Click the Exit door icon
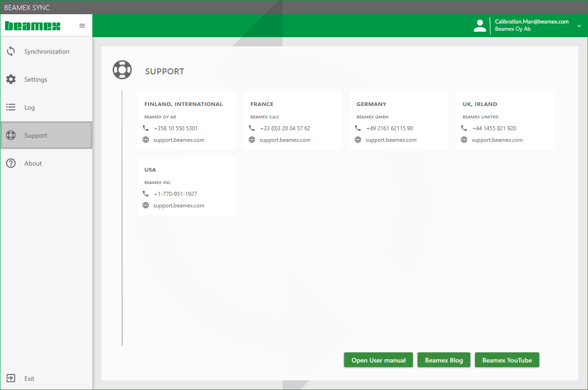 click(x=11, y=379)
